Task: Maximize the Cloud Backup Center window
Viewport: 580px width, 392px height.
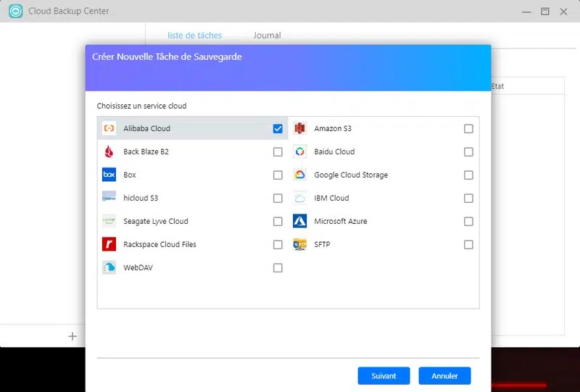Action: [x=545, y=12]
